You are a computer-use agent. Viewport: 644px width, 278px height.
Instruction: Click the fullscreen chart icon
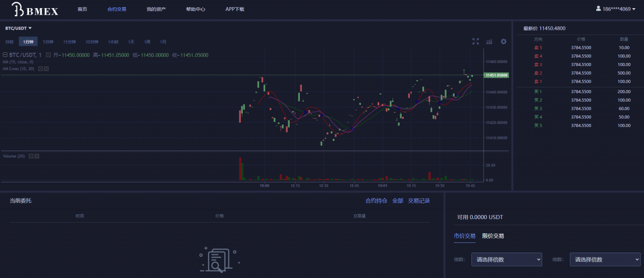[475, 42]
